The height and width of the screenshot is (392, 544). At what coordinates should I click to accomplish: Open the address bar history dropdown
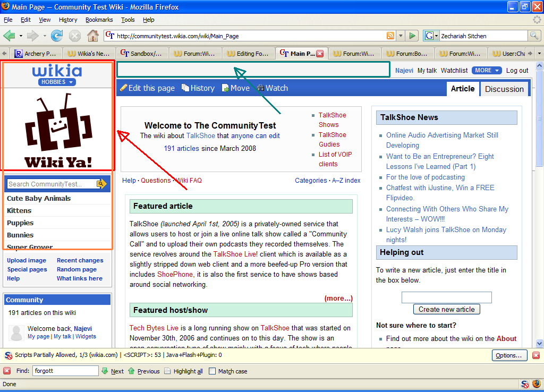coord(401,36)
